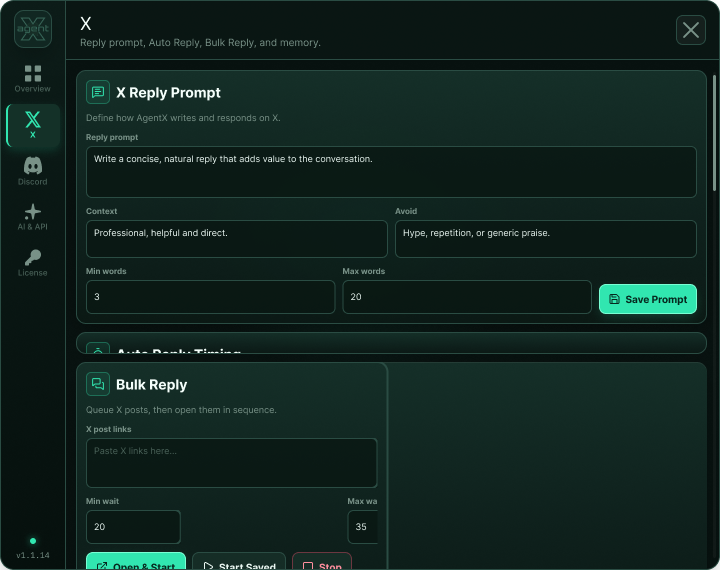Click 'Reply prompt, Auto Reply, Bulk Reply, and memory.'
The height and width of the screenshot is (570, 720).
(x=200, y=42)
